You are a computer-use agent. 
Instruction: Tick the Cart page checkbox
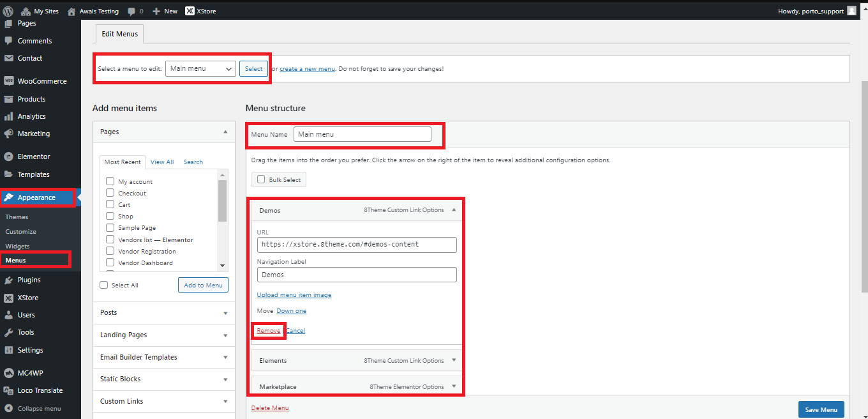pos(110,204)
